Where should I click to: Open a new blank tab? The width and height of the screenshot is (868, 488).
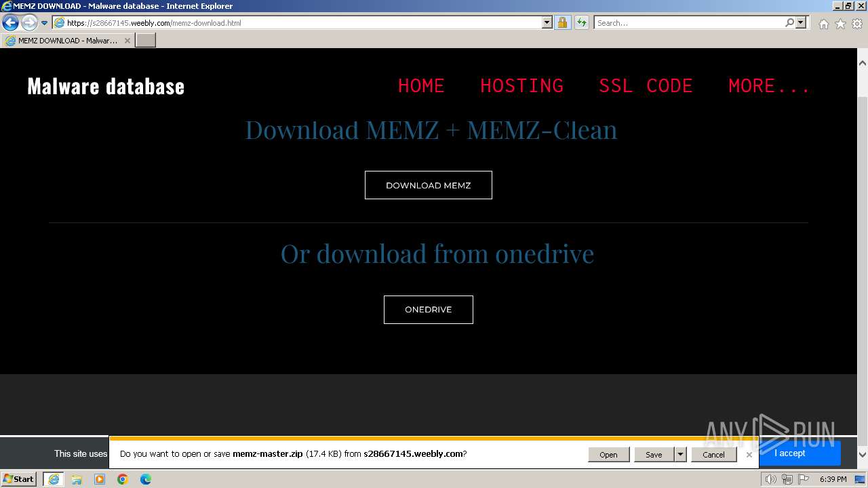point(146,41)
